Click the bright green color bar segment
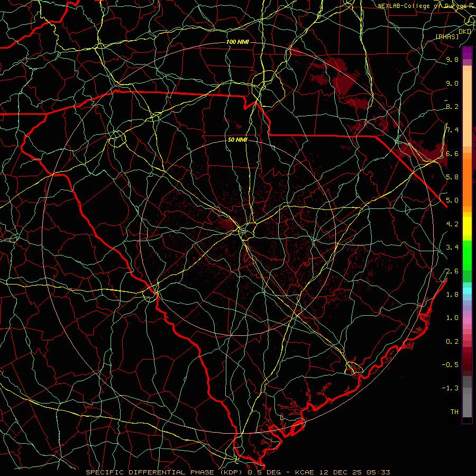476x476 pixels. click(467, 255)
